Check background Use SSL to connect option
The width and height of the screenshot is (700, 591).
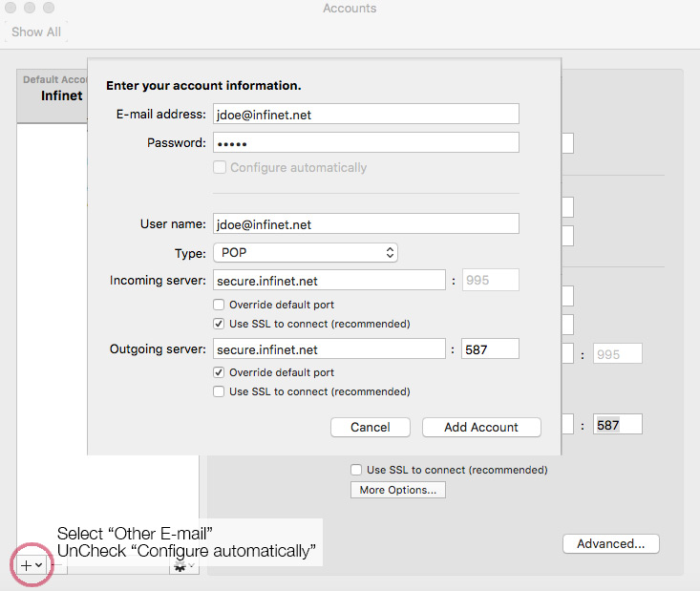point(356,470)
